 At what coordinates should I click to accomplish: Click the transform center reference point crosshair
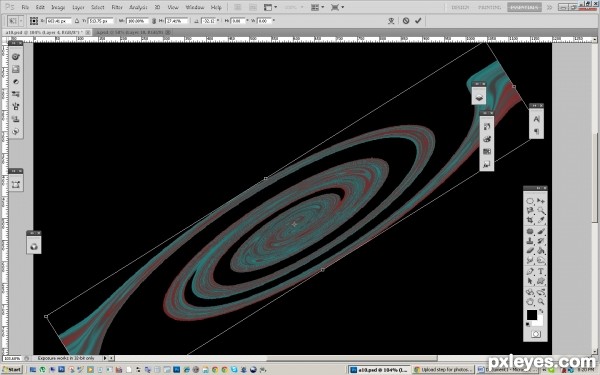tap(294, 224)
